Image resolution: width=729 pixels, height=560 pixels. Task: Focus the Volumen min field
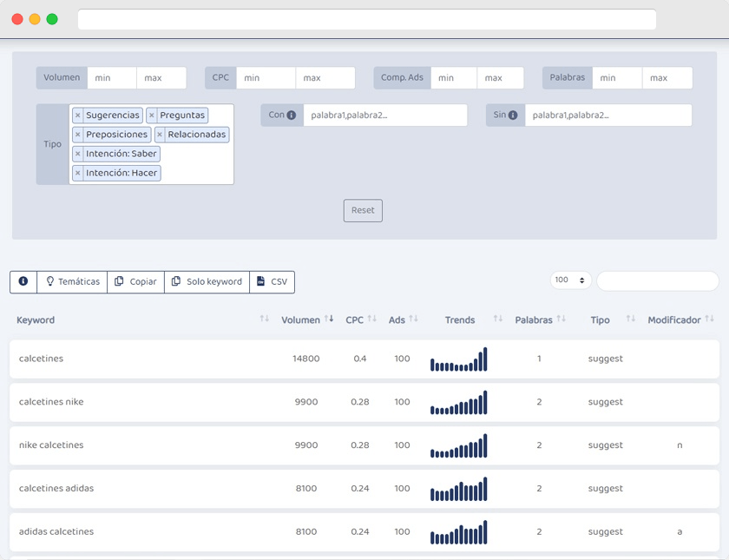(112, 77)
